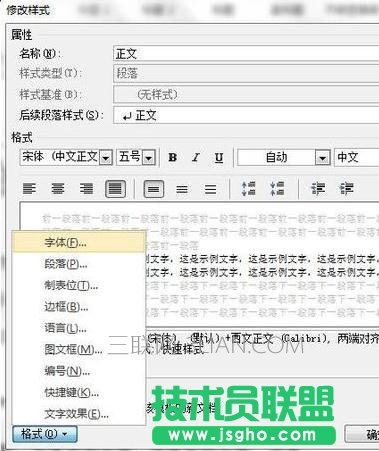This screenshot has height=451, width=379.
Task: Decrease paragraph spacing button
Action: [277, 189]
